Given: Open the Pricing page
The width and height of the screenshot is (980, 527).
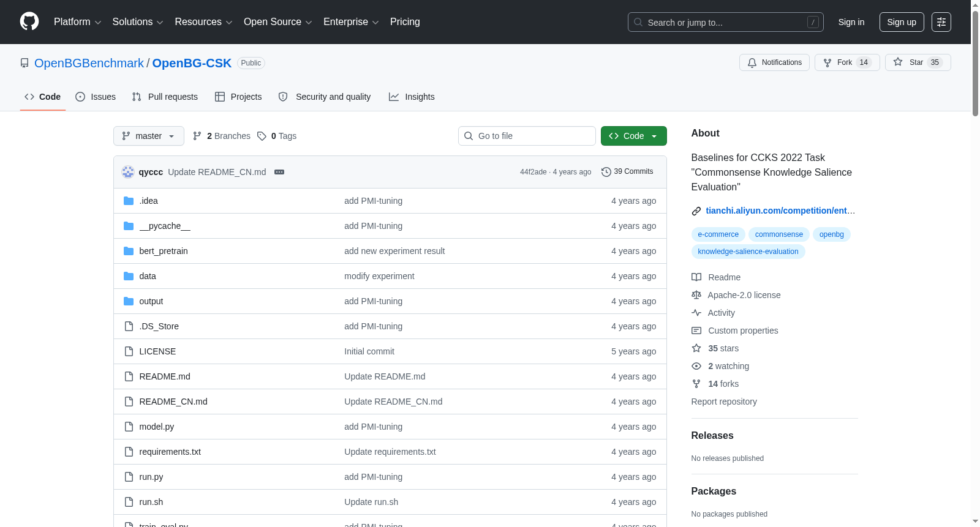Looking at the screenshot, I should [405, 22].
